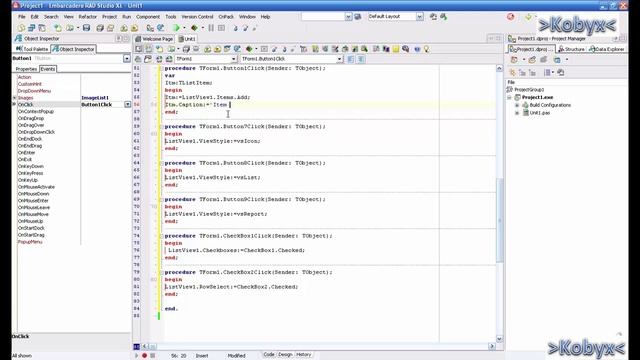
Task: Click the light bulb icon in editor toolbar
Action: click(427, 49)
